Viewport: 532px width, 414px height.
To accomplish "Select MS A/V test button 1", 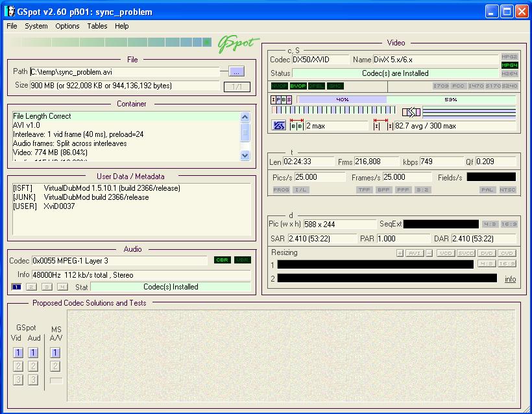I will click(x=55, y=352).
